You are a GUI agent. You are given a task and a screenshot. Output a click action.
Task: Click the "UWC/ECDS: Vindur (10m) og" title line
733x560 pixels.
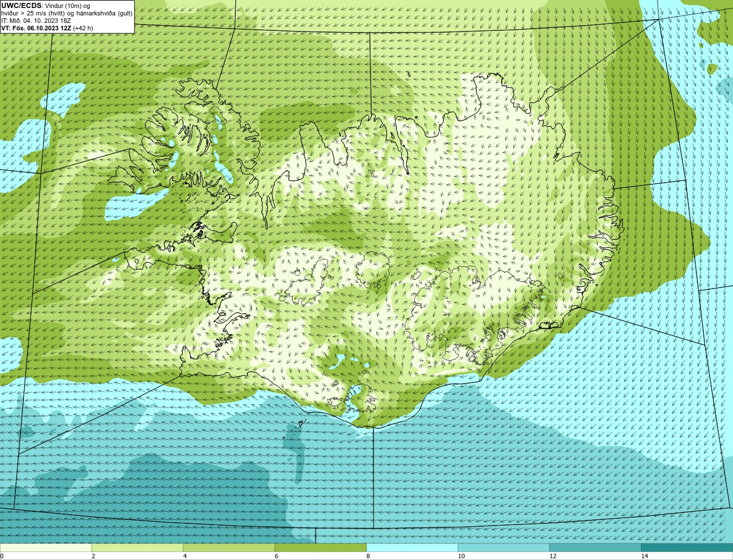46,6
